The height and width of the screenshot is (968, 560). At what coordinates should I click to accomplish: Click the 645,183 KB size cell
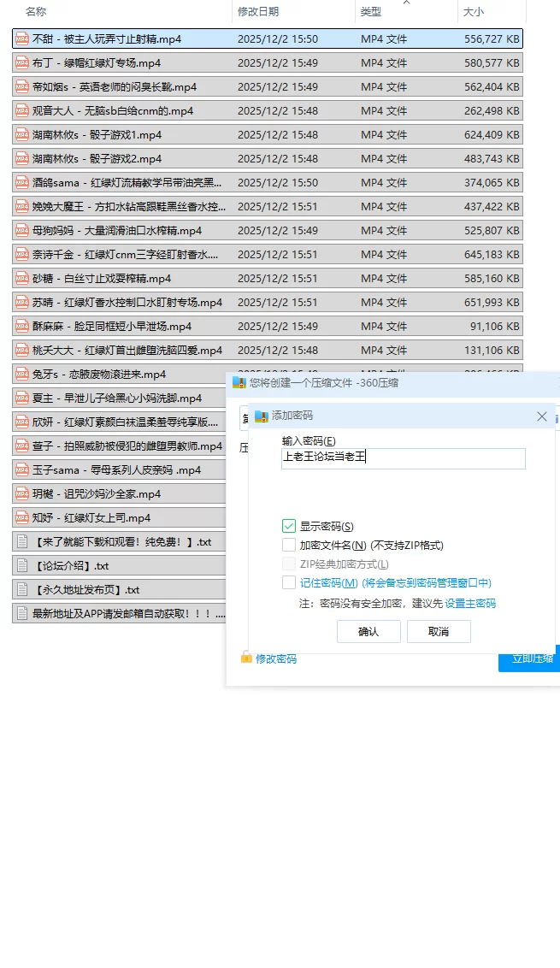point(492,254)
